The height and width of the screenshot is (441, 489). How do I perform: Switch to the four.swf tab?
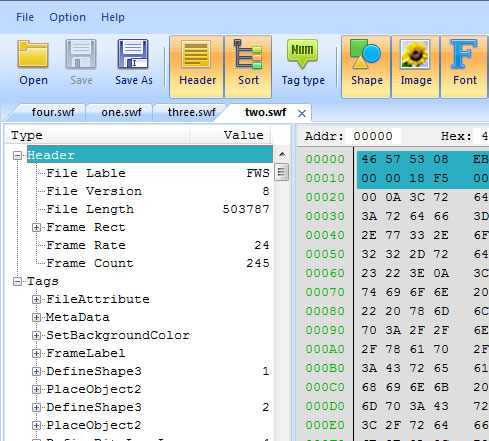click(x=53, y=112)
